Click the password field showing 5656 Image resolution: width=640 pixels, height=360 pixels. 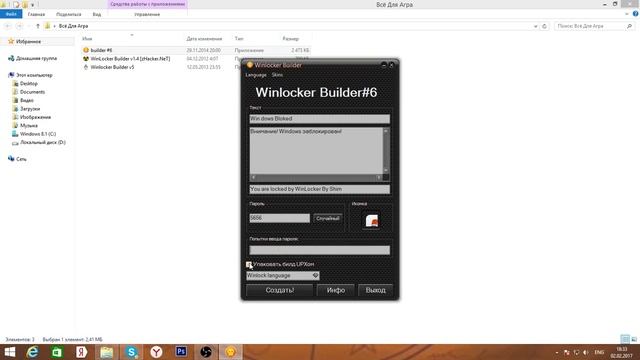[x=280, y=218]
